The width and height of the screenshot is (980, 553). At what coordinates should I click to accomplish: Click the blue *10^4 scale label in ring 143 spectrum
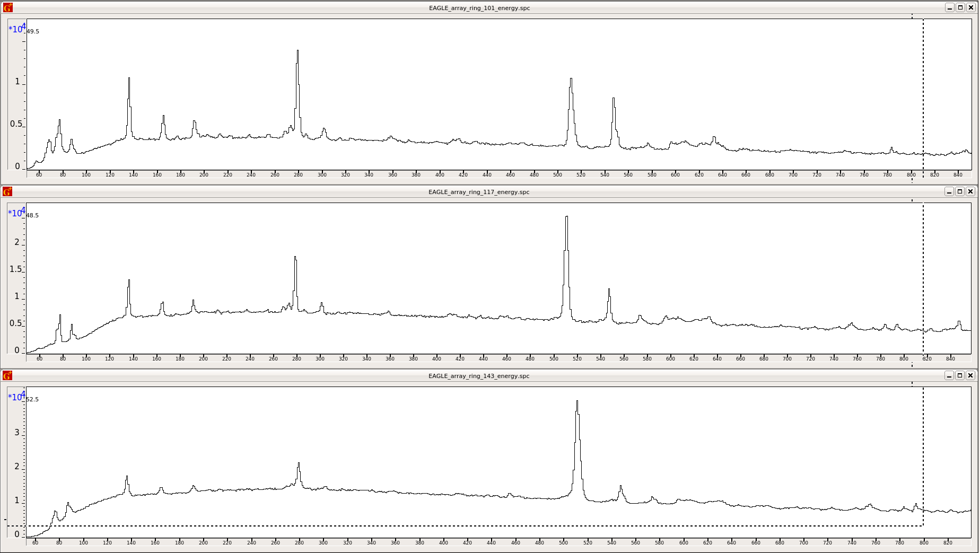(16, 396)
